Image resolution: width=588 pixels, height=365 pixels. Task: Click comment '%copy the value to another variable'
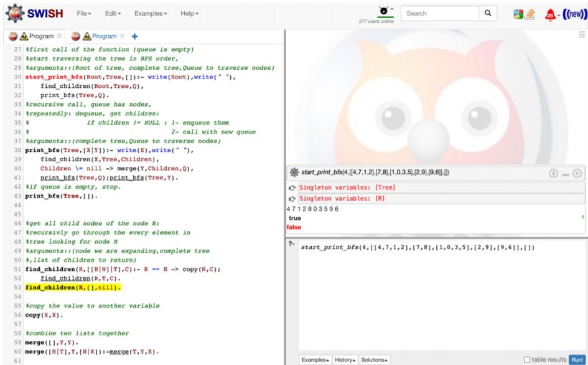(93, 306)
